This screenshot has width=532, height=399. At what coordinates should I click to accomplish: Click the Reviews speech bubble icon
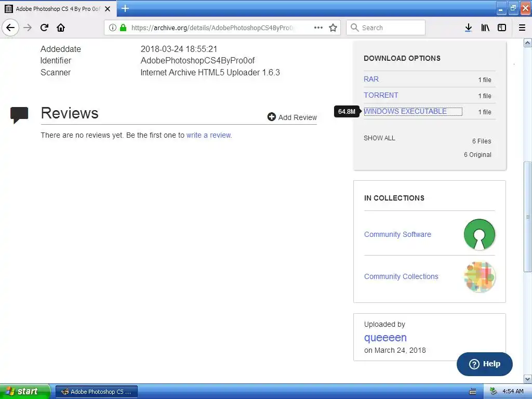19,115
